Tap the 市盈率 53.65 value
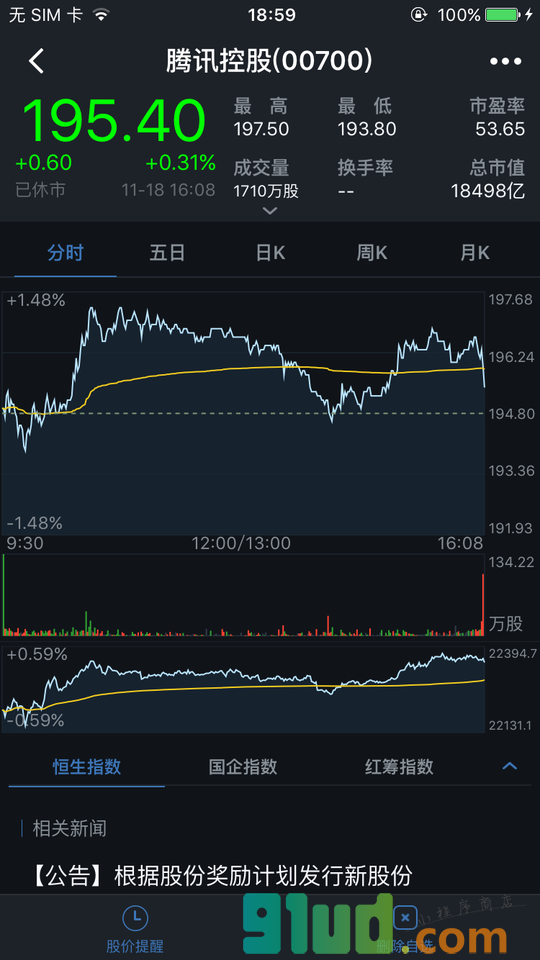Image resolution: width=540 pixels, height=960 pixels. click(501, 129)
